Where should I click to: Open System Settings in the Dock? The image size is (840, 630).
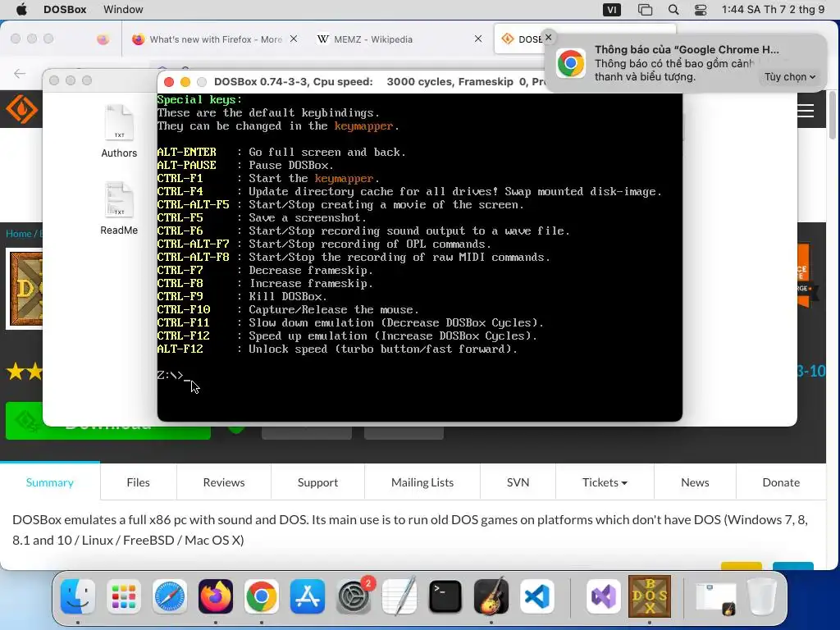(x=353, y=596)
